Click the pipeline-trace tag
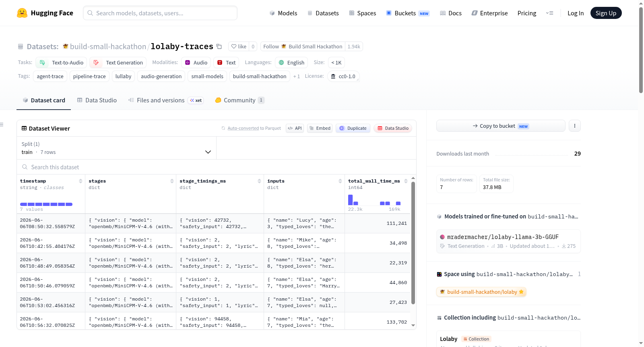 pos(89,76)
